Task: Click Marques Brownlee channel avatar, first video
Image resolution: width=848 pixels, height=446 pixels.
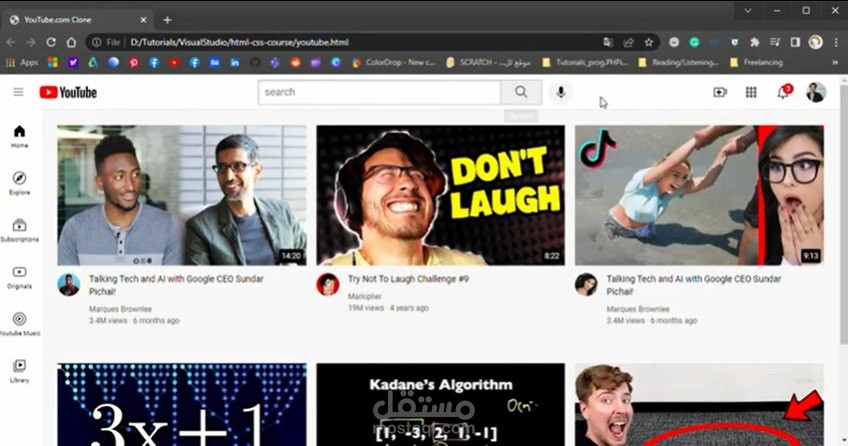Action: [69, 285]
